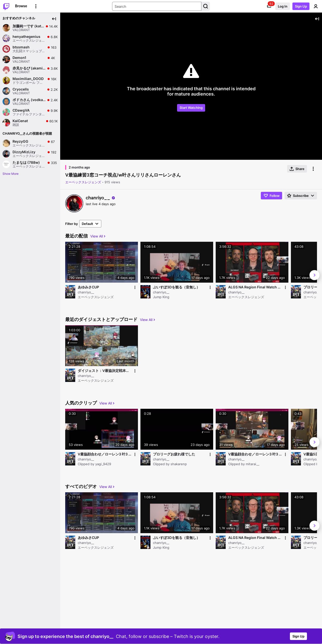Click Sign Up button in top bar
Viewport: 322px width, 644px height.
(301, 6)
